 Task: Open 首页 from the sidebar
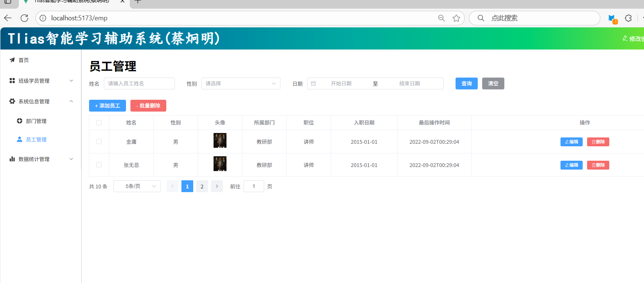(24, 60)
